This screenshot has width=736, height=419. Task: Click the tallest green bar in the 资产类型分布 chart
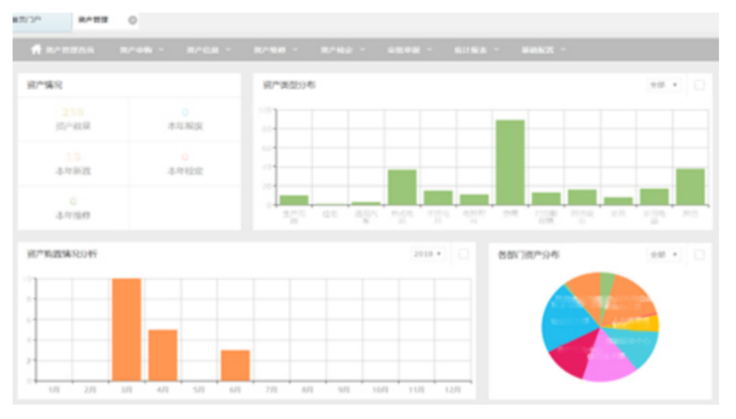[510, 162]
